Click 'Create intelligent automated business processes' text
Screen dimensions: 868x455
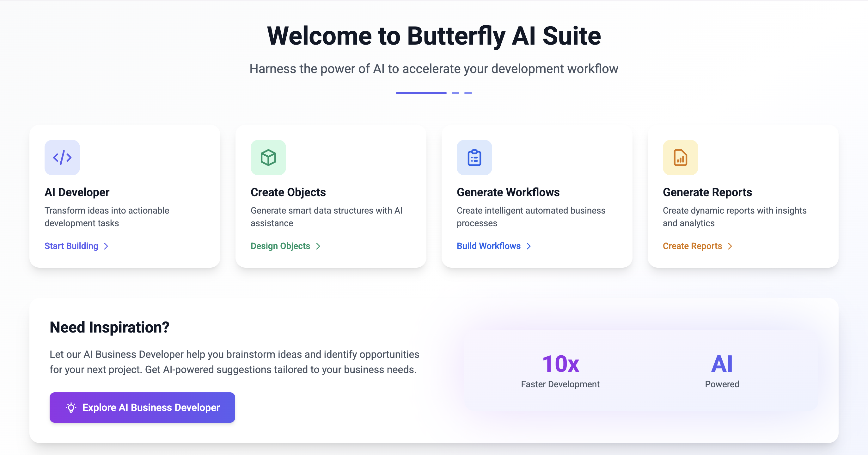pyautogui.click(x=531, y=217)
